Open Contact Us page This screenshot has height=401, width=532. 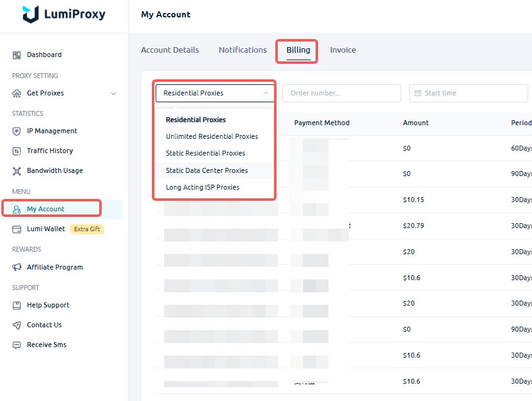[x=45, y=325]
